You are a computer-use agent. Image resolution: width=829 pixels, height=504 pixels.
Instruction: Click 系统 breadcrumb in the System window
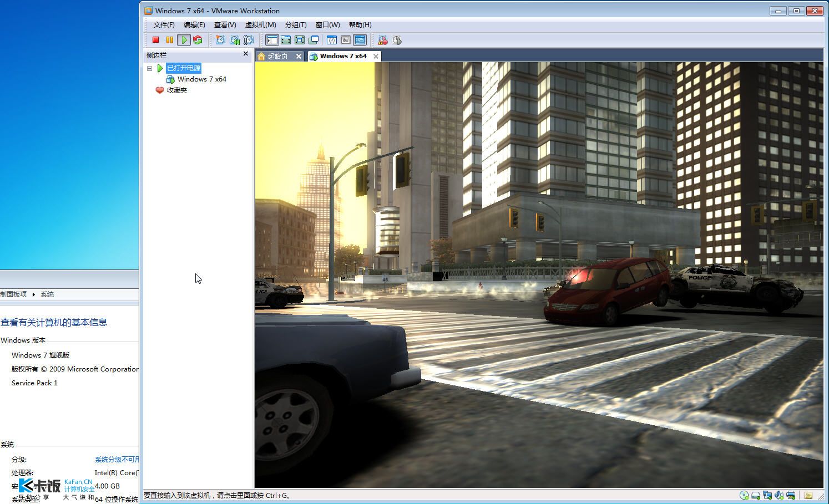[x=47, y=294]
